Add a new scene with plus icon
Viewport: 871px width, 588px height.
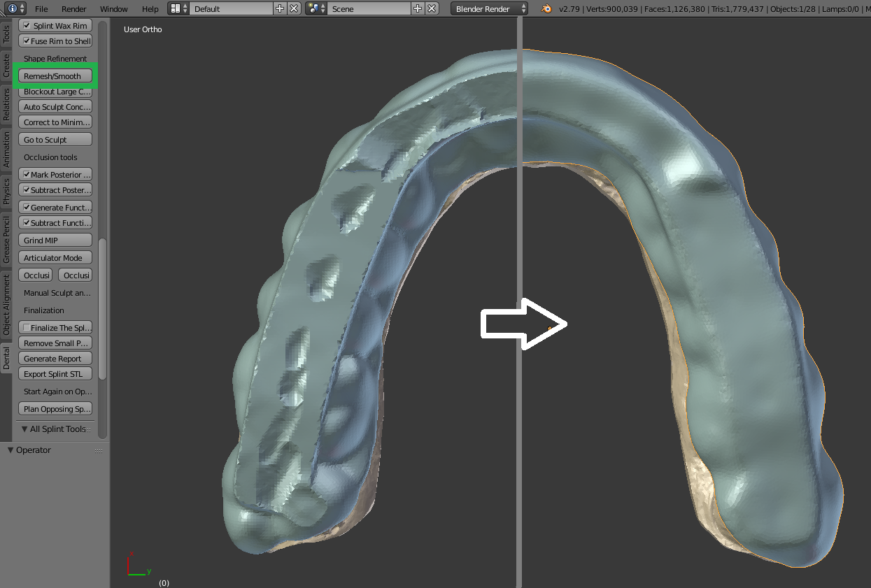pos(418,9)
